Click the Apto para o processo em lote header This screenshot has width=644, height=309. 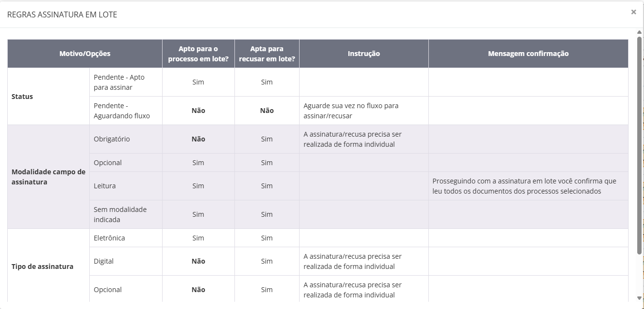click(x=198, y=54)
